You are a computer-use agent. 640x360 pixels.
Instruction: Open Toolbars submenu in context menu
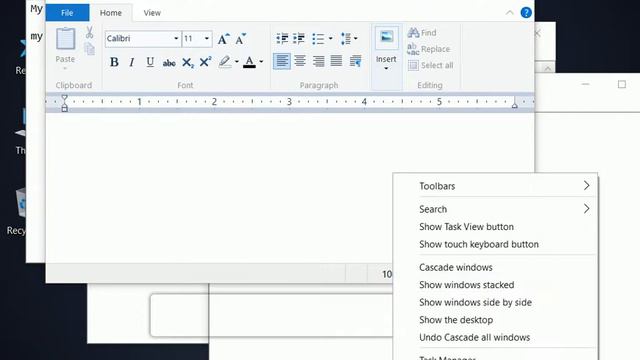[496, 186]
